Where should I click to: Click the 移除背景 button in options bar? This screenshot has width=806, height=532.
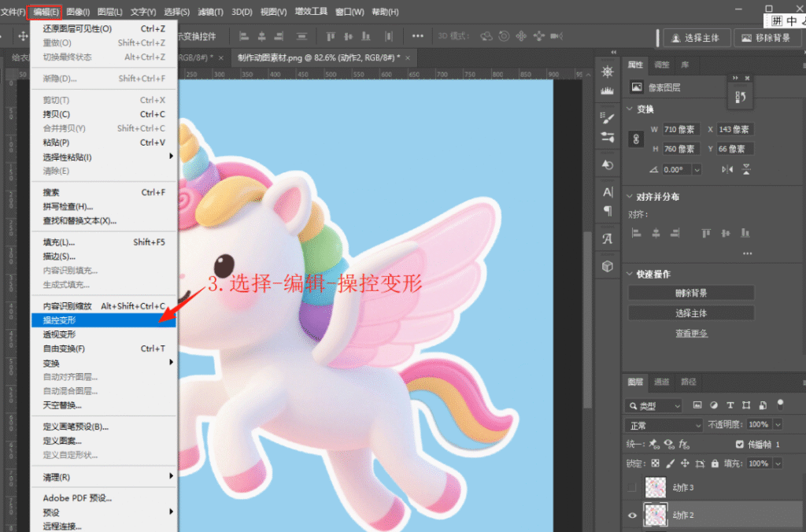pyautogui.click(x=767, y=38)
